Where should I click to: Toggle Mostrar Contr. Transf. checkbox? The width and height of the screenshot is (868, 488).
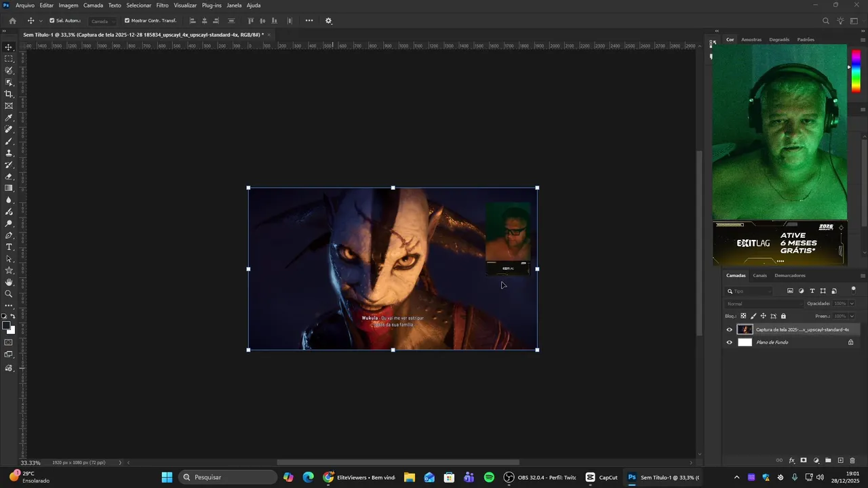tap(127, 21)
